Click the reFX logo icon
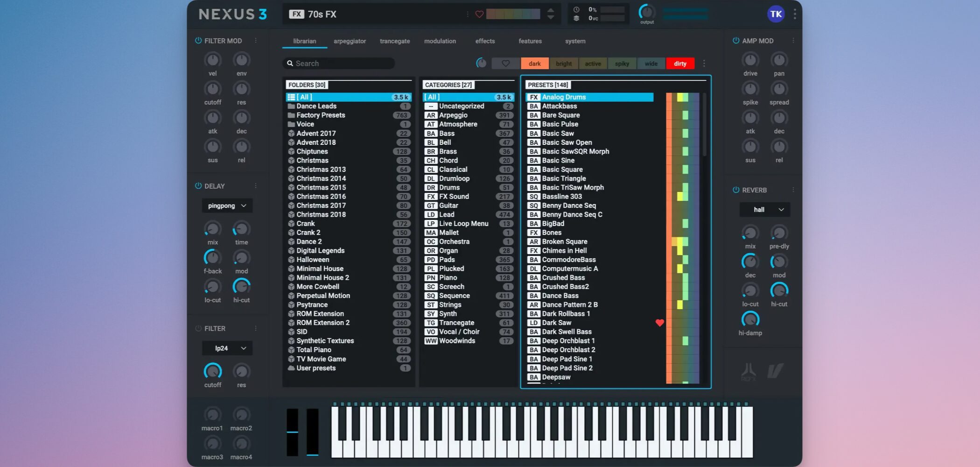 click(749, 372)
